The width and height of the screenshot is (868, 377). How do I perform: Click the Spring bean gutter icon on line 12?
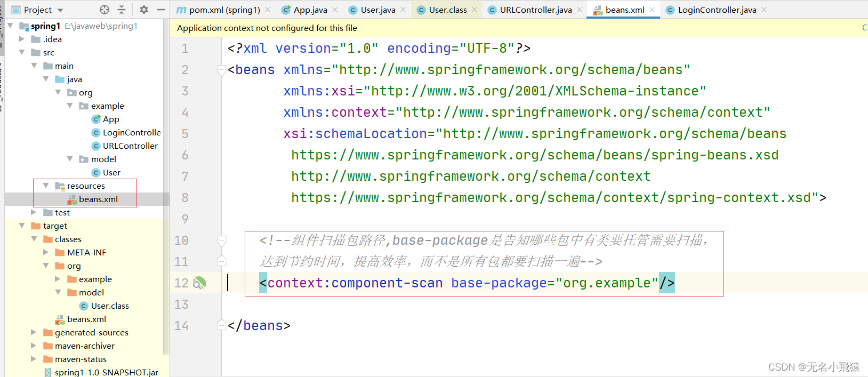(x=199, y=283)
